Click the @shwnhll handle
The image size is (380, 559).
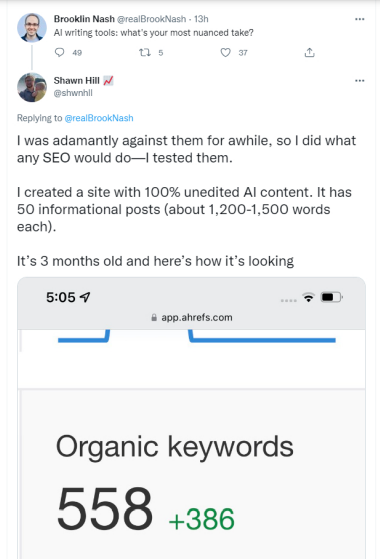[73, 93]
